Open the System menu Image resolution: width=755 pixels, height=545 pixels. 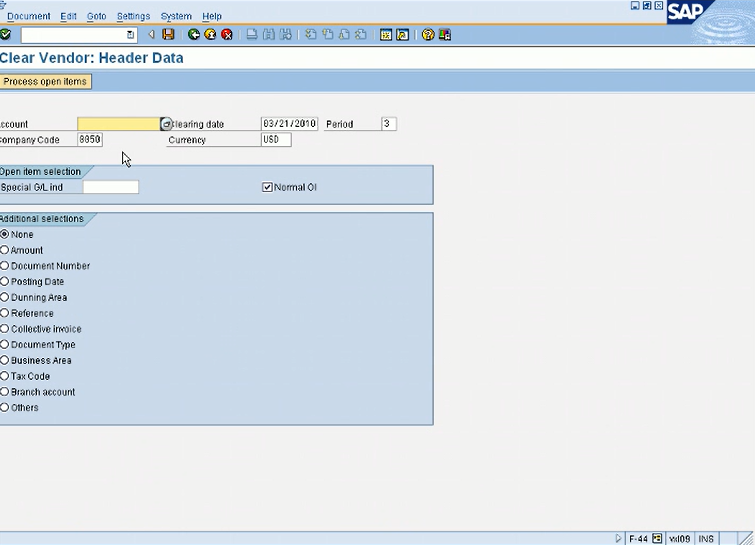(176, 16)
